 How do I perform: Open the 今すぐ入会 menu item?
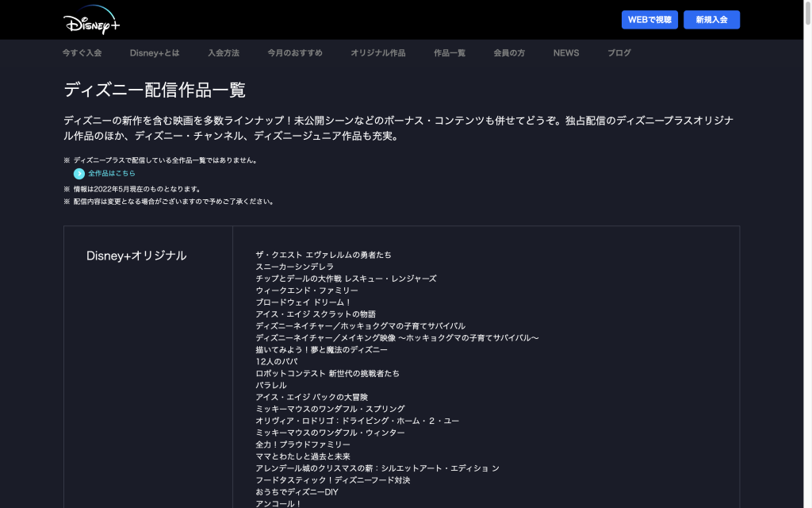(x=82, y=53)
